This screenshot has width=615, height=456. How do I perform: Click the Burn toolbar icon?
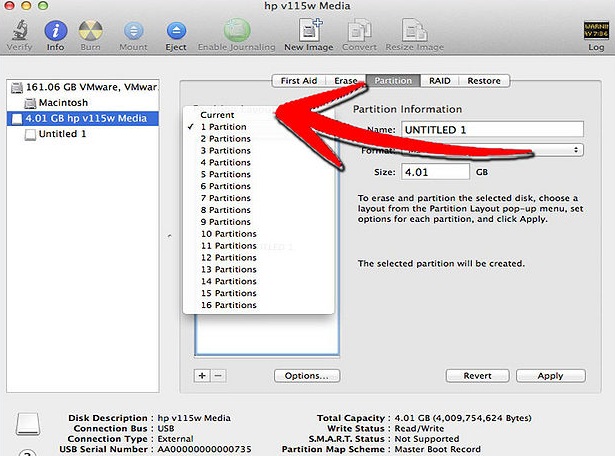91,30
